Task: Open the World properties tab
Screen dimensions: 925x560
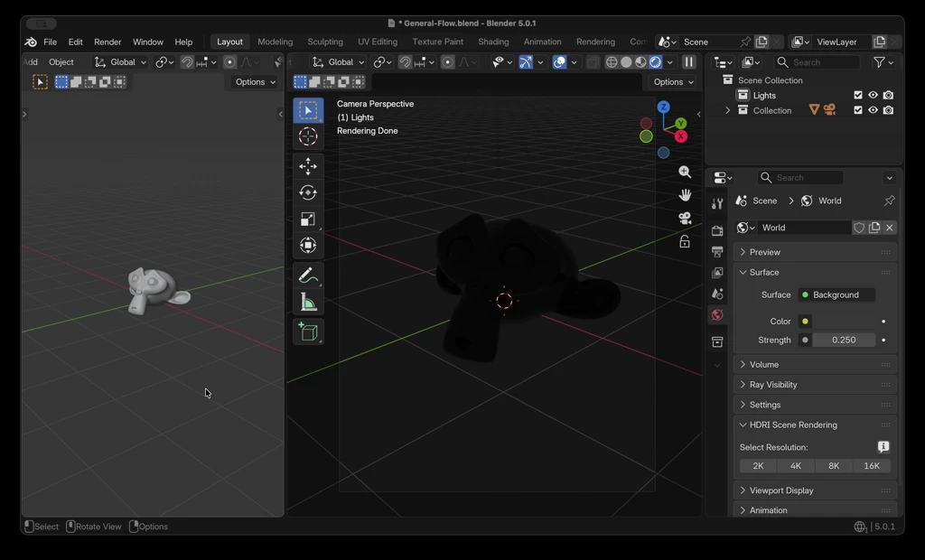Action: point(716,315)
